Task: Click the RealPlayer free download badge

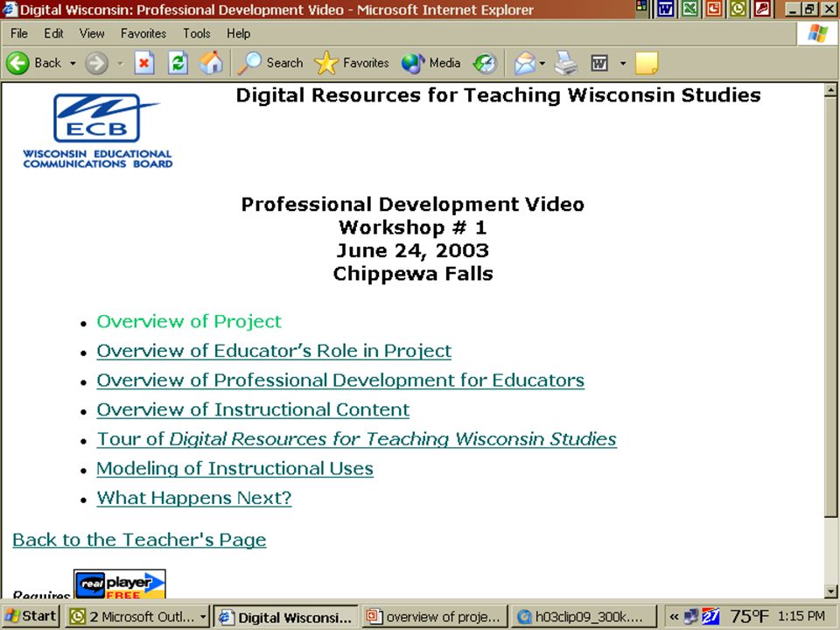Action: click(x=120, y=584)
